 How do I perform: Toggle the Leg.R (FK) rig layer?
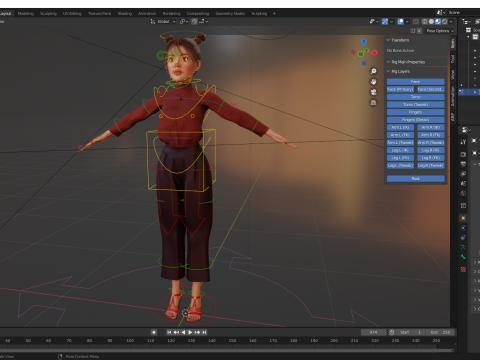pyautogui.click(x=431, y=158)
